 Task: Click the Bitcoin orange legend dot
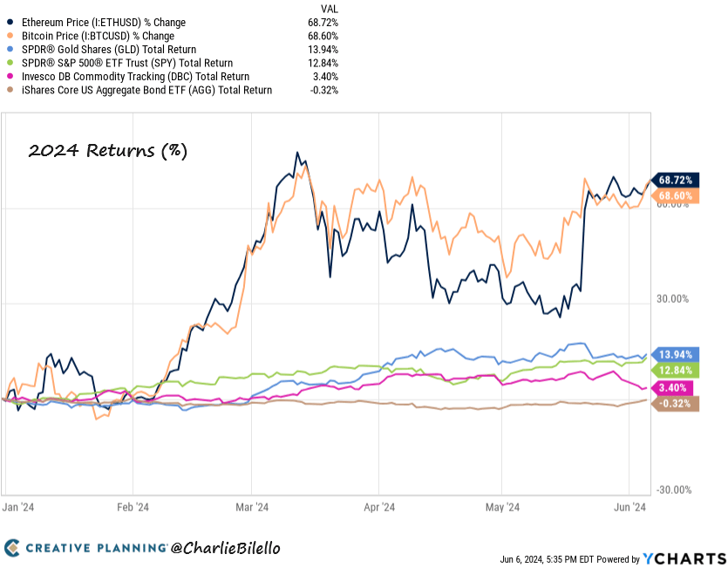(x=10, y=36)
